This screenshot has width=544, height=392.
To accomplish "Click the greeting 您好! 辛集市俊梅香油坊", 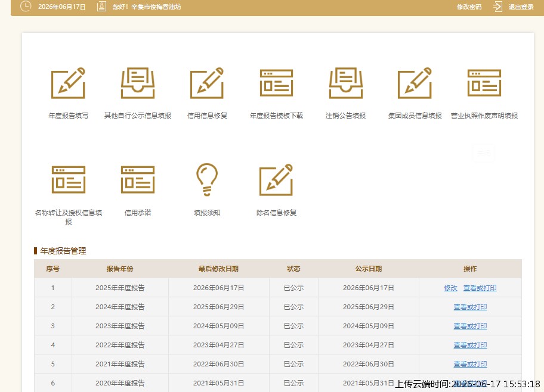I will point(147,7).
